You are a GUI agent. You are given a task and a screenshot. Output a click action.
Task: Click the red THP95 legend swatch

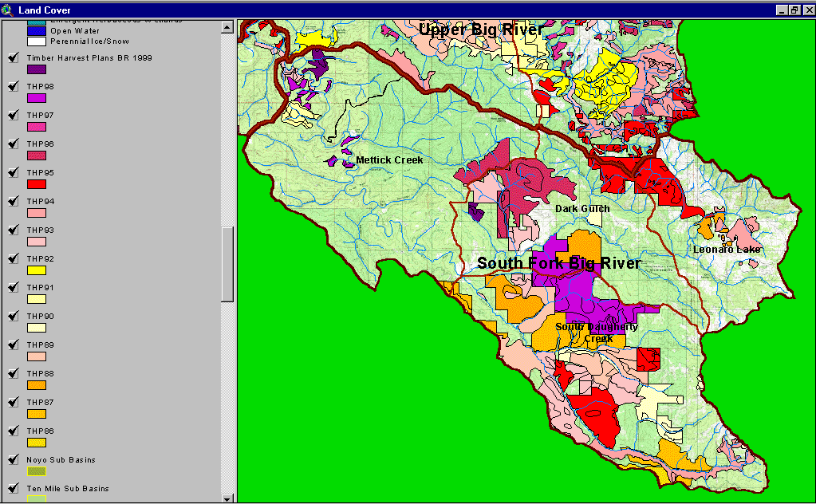click(37, 184)
